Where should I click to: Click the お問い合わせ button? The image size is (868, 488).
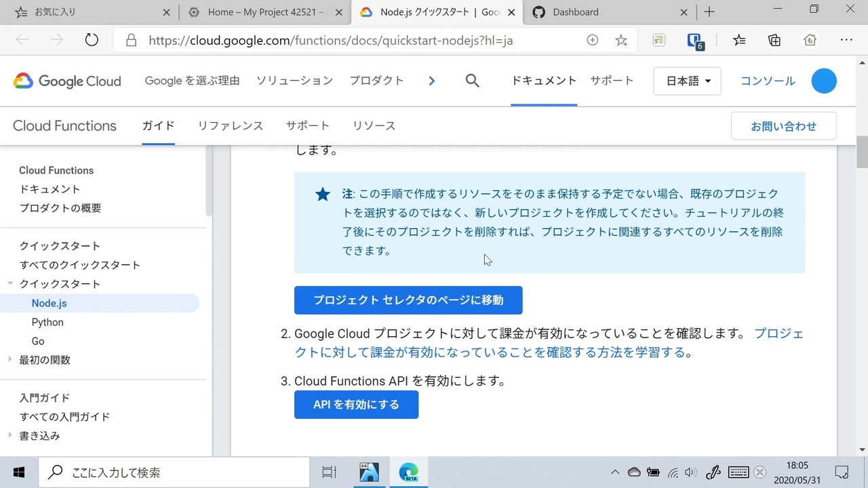click(784, 126)
